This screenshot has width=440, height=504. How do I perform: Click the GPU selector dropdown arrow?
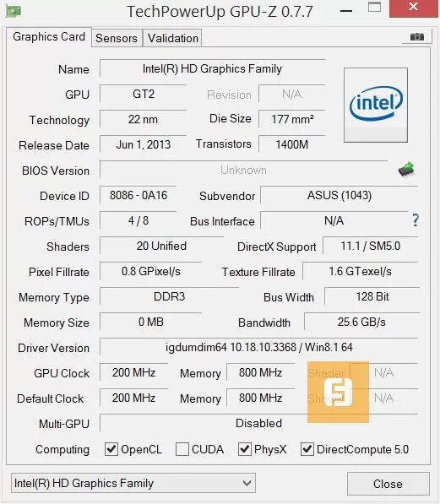coord(247,483)
